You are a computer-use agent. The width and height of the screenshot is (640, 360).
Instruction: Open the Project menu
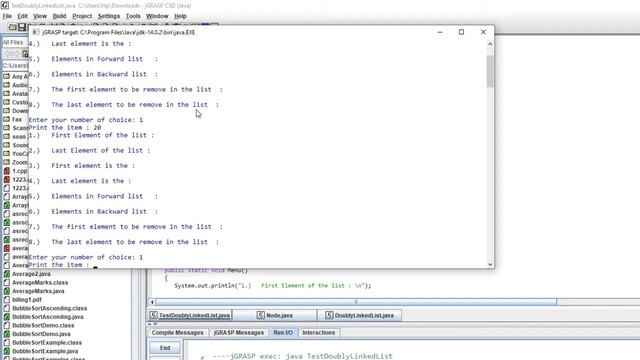(82, 16)
